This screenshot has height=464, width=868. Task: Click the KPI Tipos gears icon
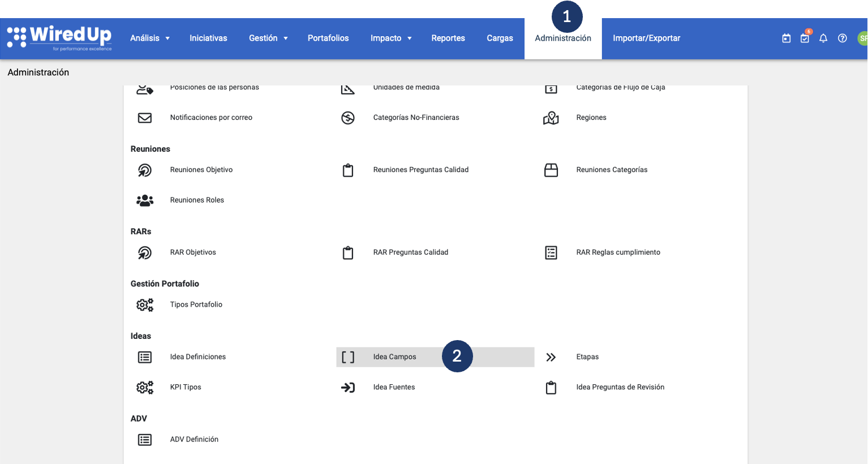(145, 387)
